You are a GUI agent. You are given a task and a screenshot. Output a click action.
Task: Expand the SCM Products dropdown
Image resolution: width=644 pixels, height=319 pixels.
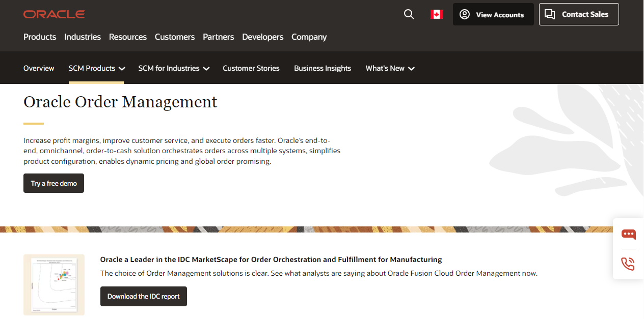coord(97,68)
